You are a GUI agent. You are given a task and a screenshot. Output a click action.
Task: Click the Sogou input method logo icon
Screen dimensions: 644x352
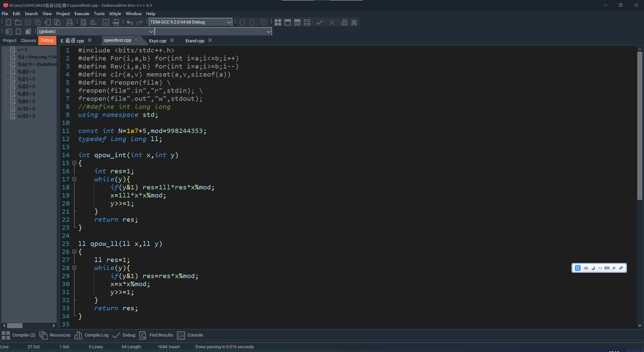[578, 268]
